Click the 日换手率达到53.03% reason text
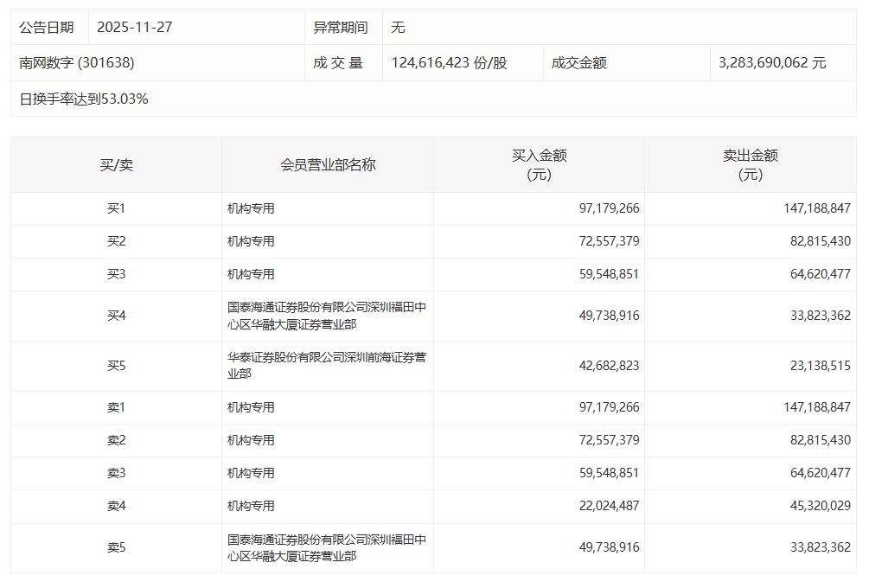Screen dimensions: 869x588 84,99
